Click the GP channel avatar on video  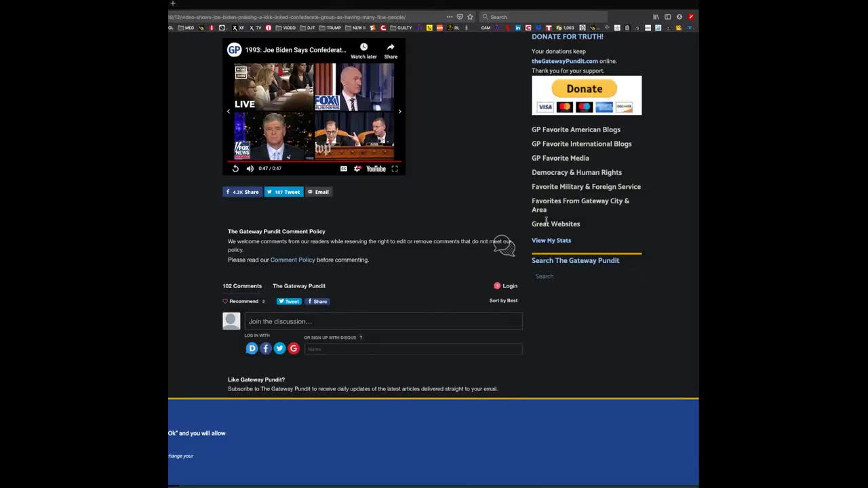(234, 49)
